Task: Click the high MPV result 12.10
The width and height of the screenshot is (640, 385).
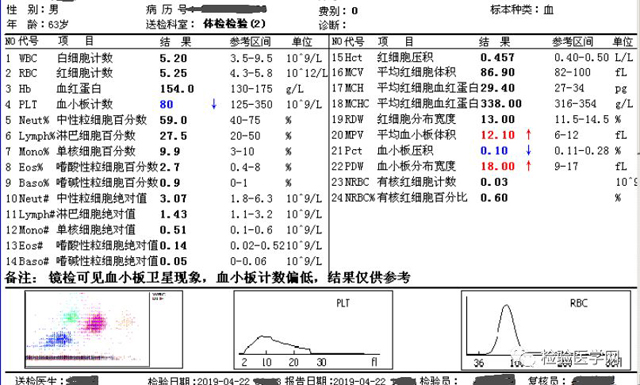Action: (498, 135)
